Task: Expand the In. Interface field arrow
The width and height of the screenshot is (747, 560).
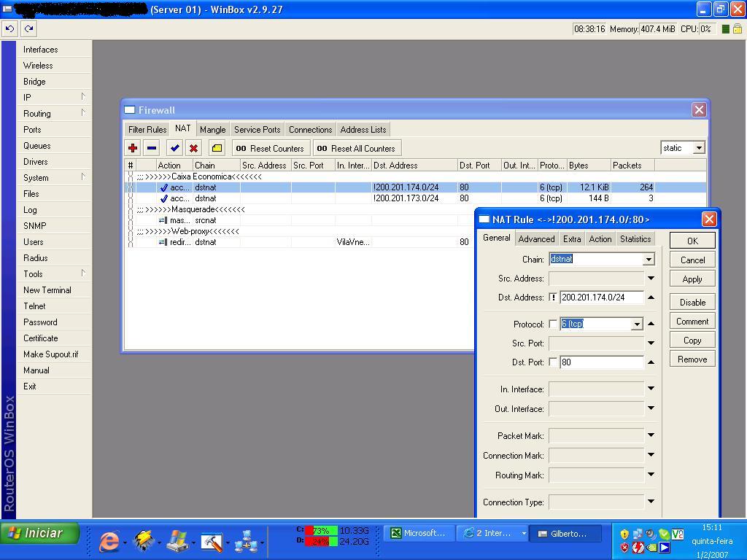Action: 651,389
